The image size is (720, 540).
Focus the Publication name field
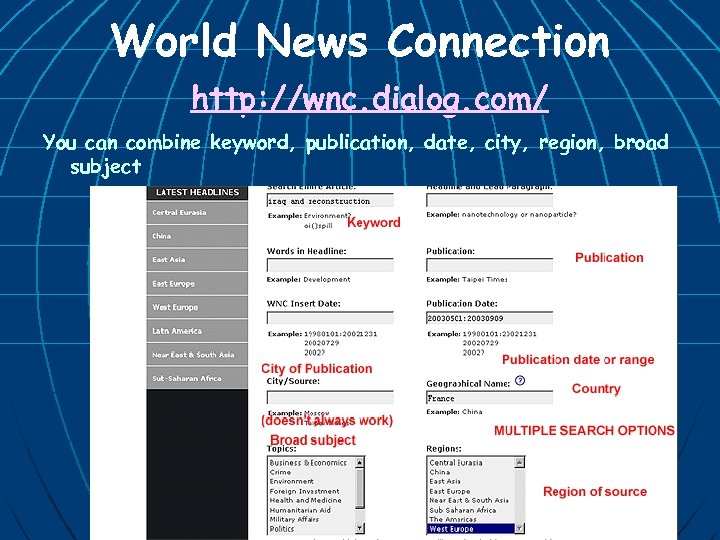point(489,265)
